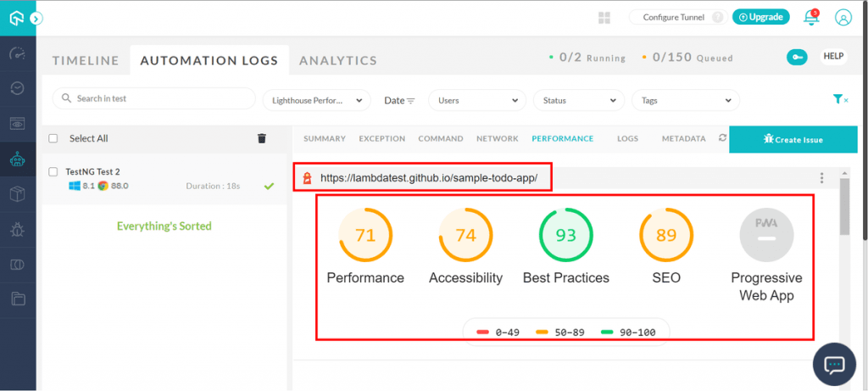868x391 pixels.
Task: Select the TestNG Test 2 row title
Action: click(93, 171)
